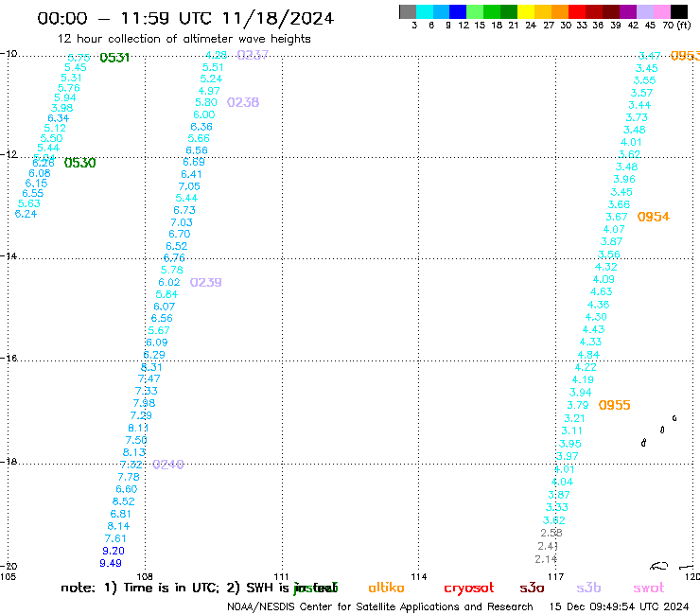Select the wave height value 4.63
Image resolution: width=700 pixels, height=615 pixels.
pos(602,291)
